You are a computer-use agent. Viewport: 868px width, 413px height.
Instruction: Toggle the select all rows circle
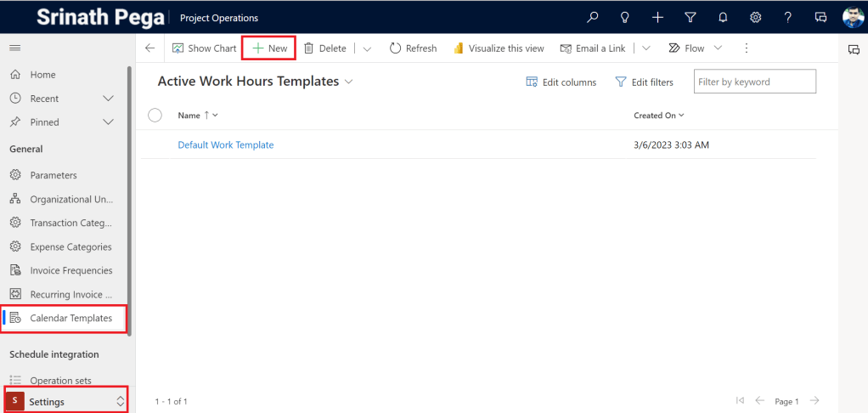coord(155,115)
